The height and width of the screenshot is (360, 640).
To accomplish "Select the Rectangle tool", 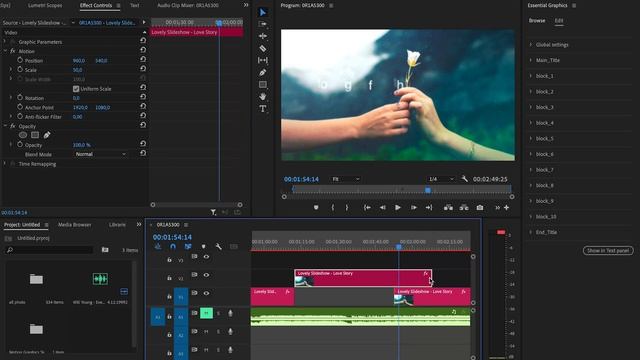I will coord(262,84).
